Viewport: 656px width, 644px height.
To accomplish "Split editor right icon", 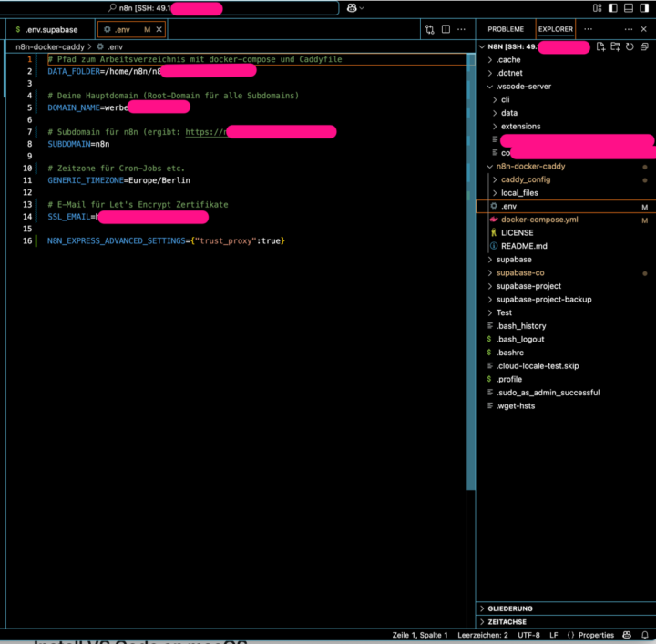I will (446, 29).
